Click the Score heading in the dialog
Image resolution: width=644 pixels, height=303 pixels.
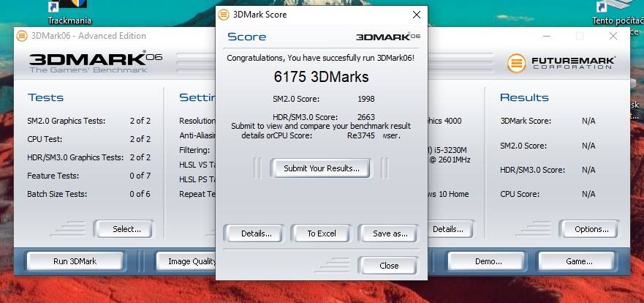click(246, 37)
